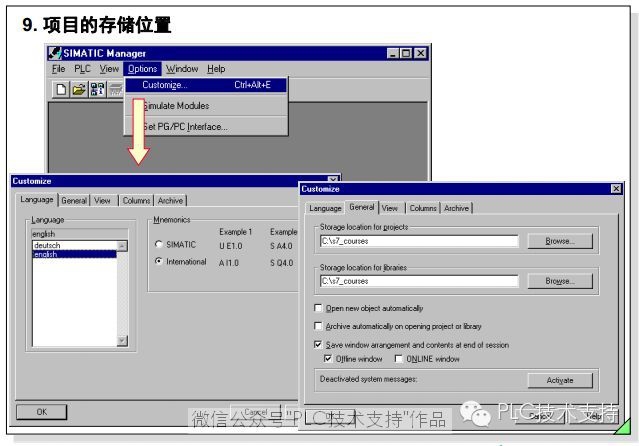Browse for libraries storage location
Screen dimensions: 639x446
[x=560, y=281]
